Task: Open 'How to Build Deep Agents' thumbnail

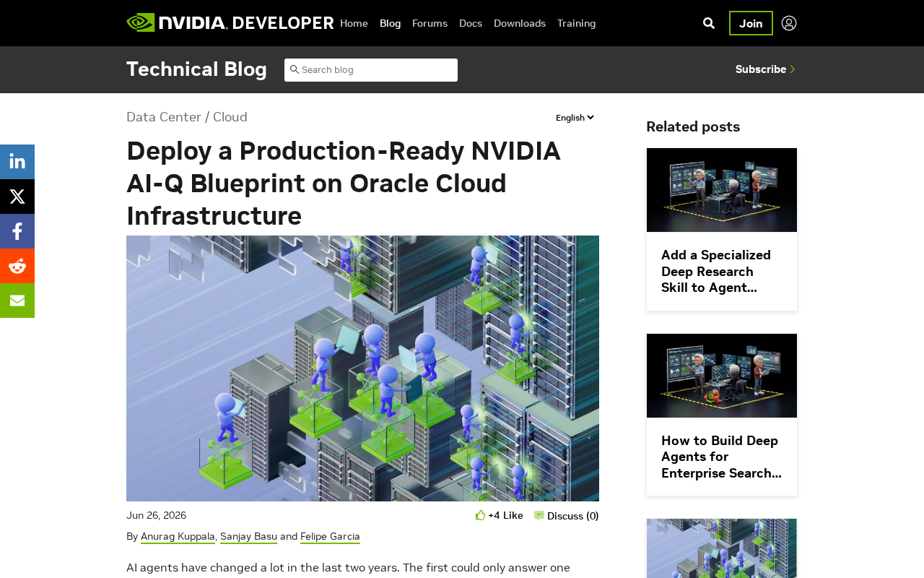Action: [x=722, y=376]
